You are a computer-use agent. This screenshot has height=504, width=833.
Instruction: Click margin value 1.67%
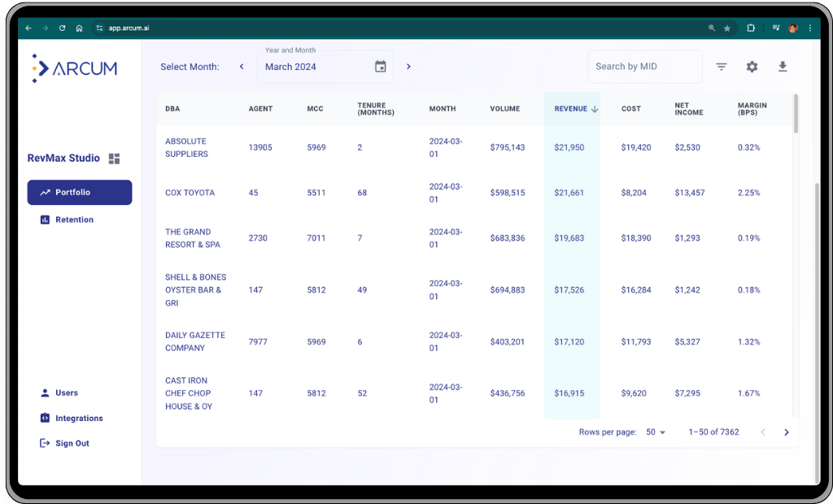(748, 393)
